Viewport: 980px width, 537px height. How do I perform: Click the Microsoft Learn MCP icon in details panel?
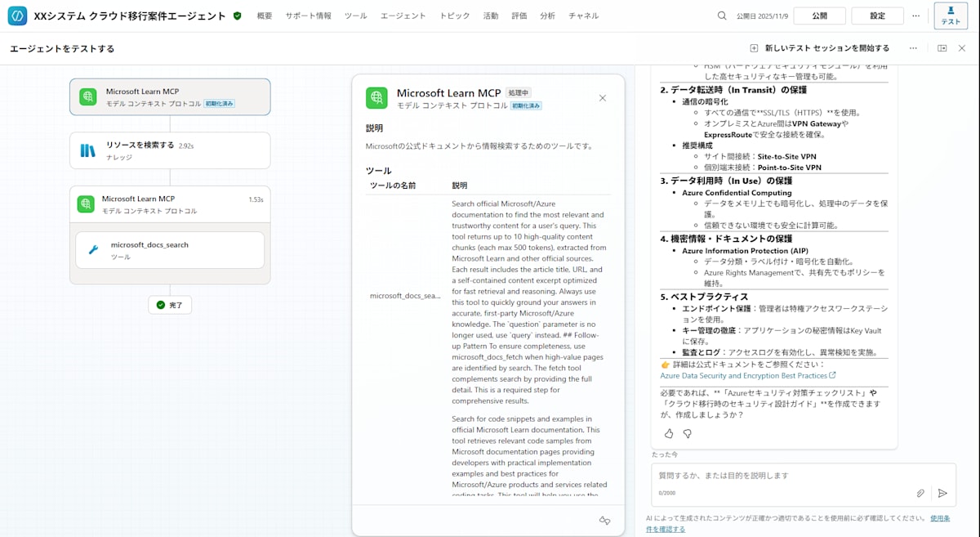pos(376,97)
